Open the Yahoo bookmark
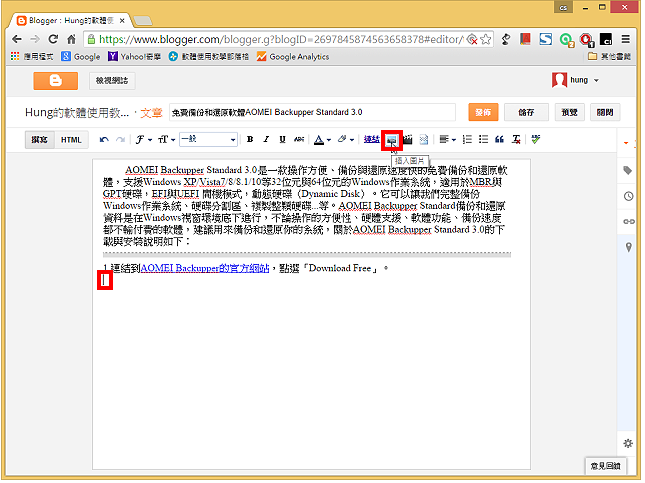 (x=134, y=57)
